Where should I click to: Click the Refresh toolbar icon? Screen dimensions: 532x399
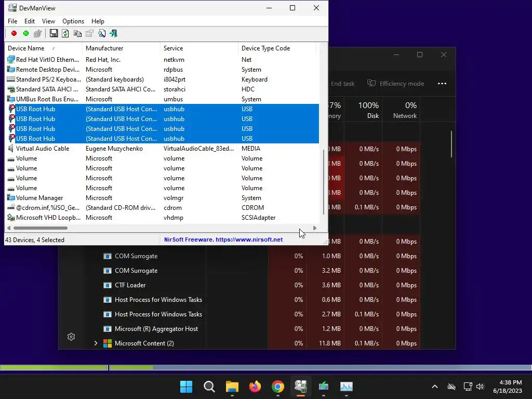click(x=65, y=33)
